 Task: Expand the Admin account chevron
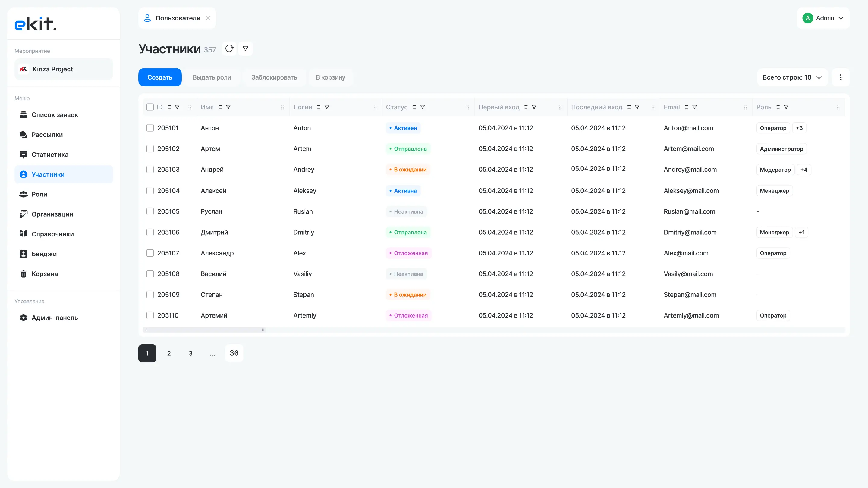(841, 18)
